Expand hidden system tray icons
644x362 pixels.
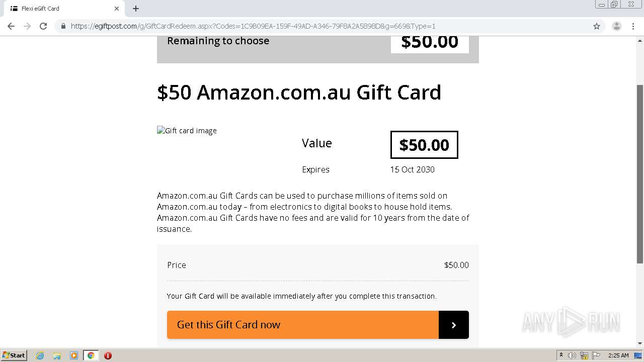click(x=561, y=355)
